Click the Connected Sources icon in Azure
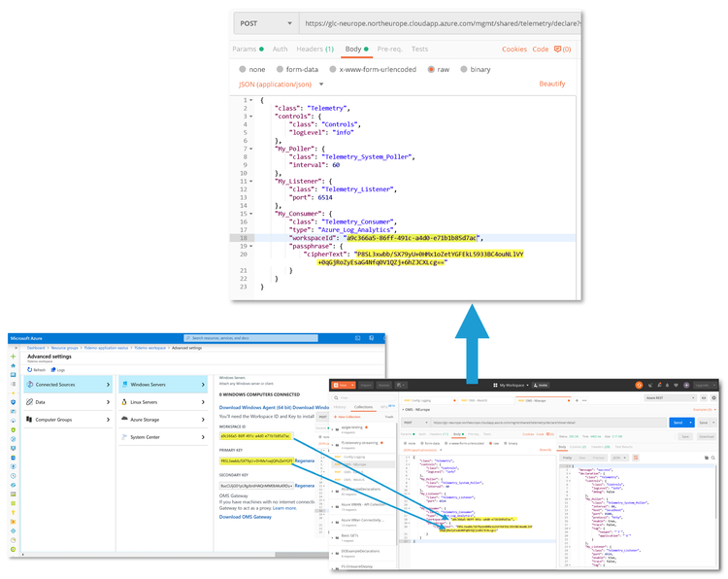Image resolution: width=728 pixels, height=579 pixels. [30, 386]
